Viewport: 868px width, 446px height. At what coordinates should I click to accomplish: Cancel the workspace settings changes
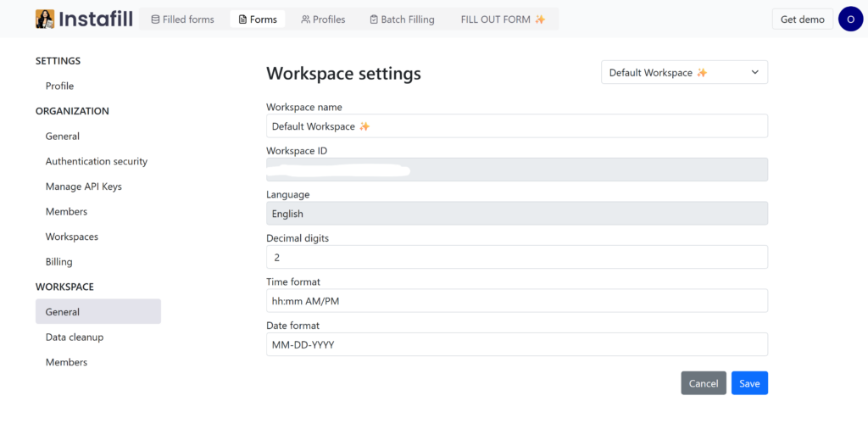coord(703,383)
